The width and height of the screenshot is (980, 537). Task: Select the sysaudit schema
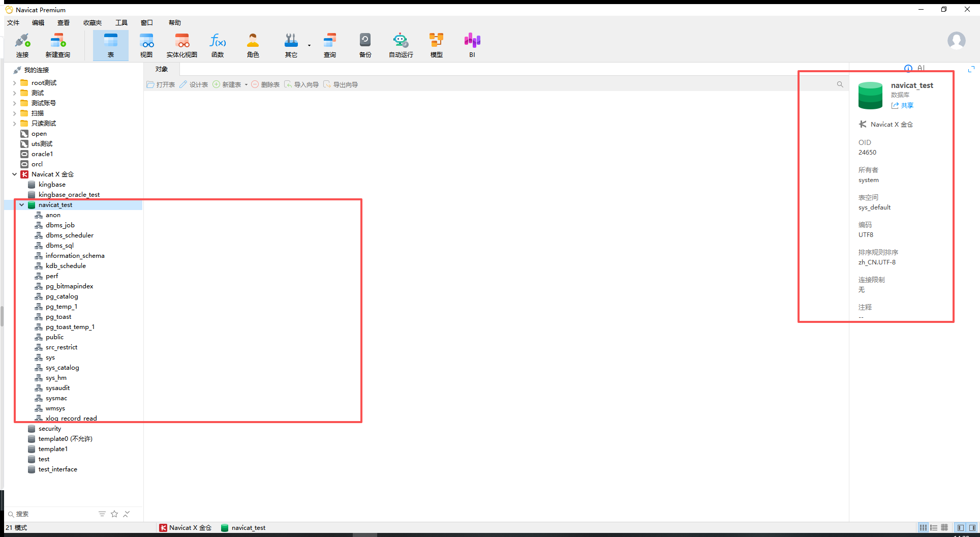(x=57, y=388)
